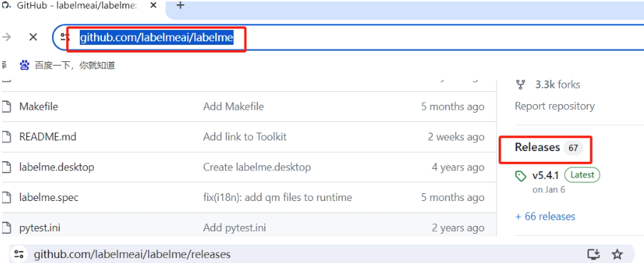
Task: View the 3.3k forks link
Action: [x=557, y=85]
